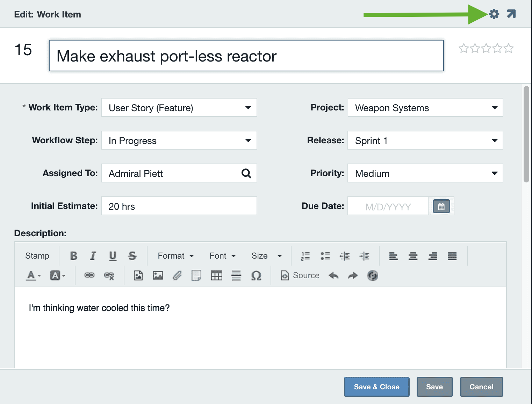Toggle bold formatting in the editor
This screenshot has height=404, width=532.
pos(73,256)
